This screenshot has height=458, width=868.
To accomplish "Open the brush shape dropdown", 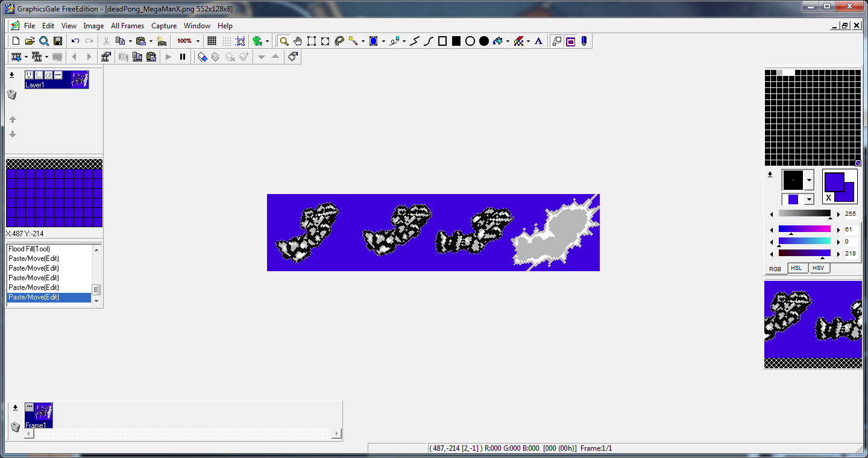I will [x=809, y=180].
